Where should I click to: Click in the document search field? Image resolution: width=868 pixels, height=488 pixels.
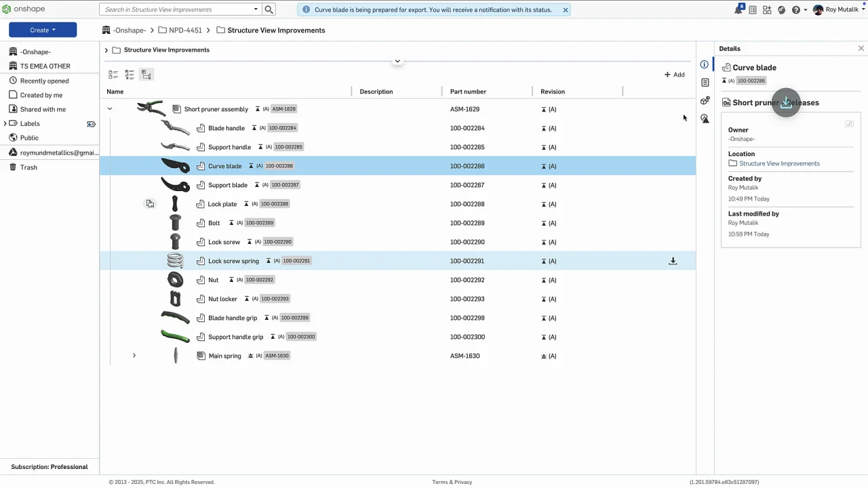coord(176,9)
